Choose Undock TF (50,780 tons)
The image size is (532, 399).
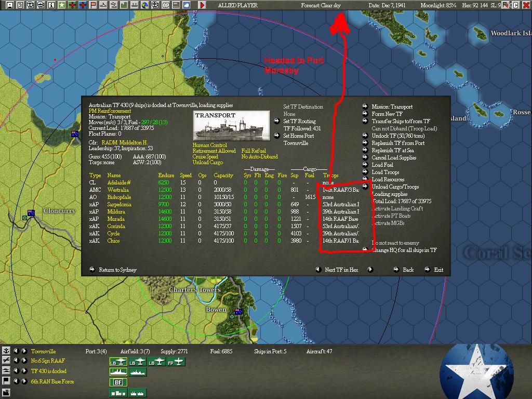click(x=398, y=136)
